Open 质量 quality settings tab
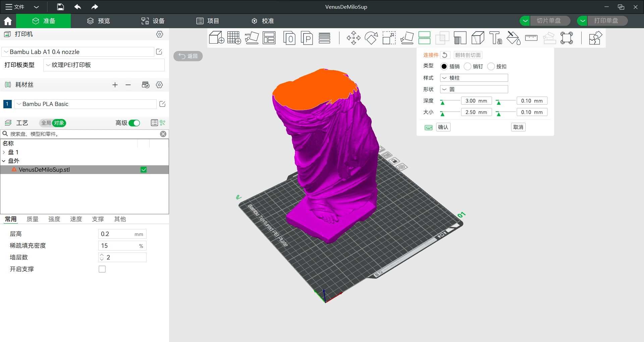The width and height of the screenshot is (644, 342). pyautogui.click(x=33, y=219)
